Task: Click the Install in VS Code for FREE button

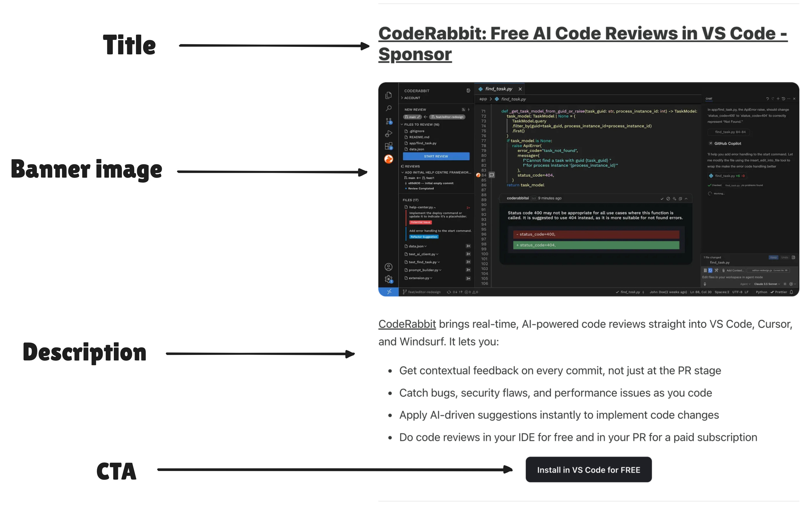Action: pos(588,469)
